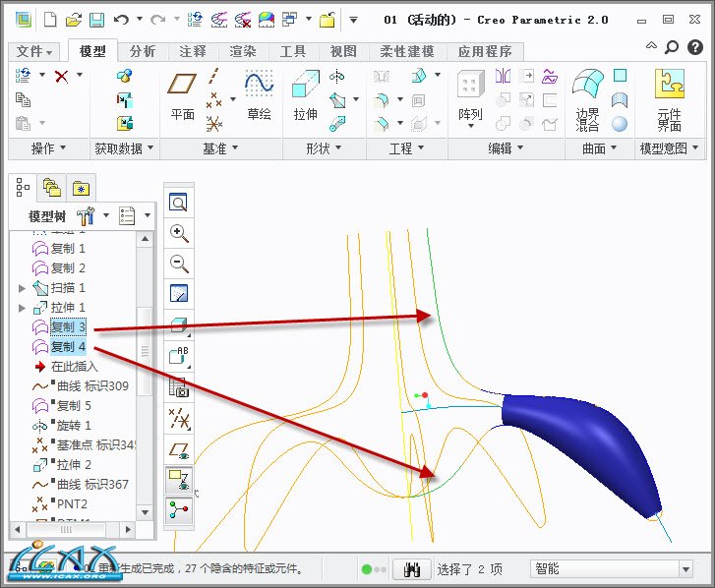
Task: Create a new file from quick access toolbar
Action: tap(50, 20)
